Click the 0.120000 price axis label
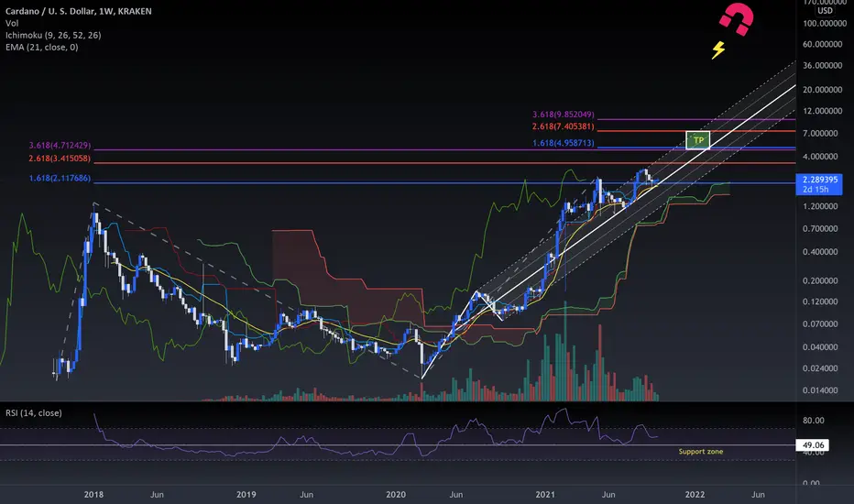The height and width of the screenshot is (504, 854). 820,301
